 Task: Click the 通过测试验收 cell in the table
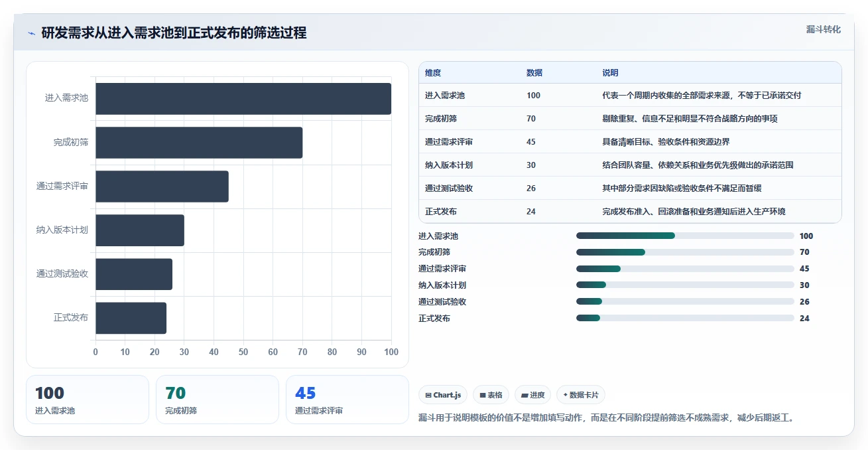(449, 188)
